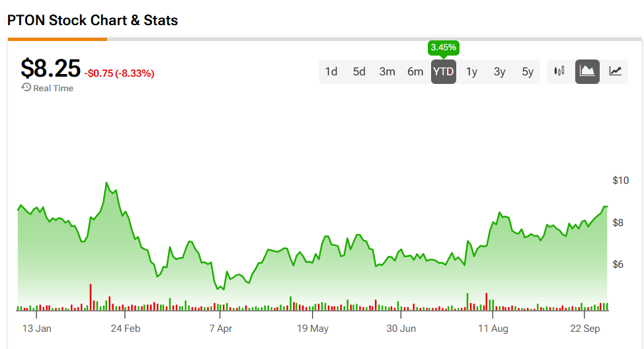The width and height of the screenshot is (644, 349).
Task: Click the 7 Apr date label
Action: pyautogui.click(x=220, y=329)
